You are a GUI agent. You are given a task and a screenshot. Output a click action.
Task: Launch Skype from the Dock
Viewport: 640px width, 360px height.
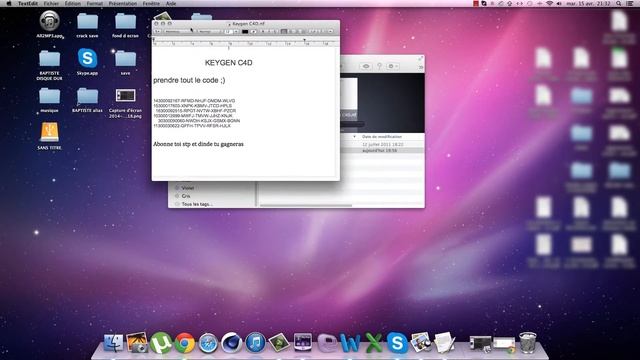pyautogui.click(x=397, y=343)
